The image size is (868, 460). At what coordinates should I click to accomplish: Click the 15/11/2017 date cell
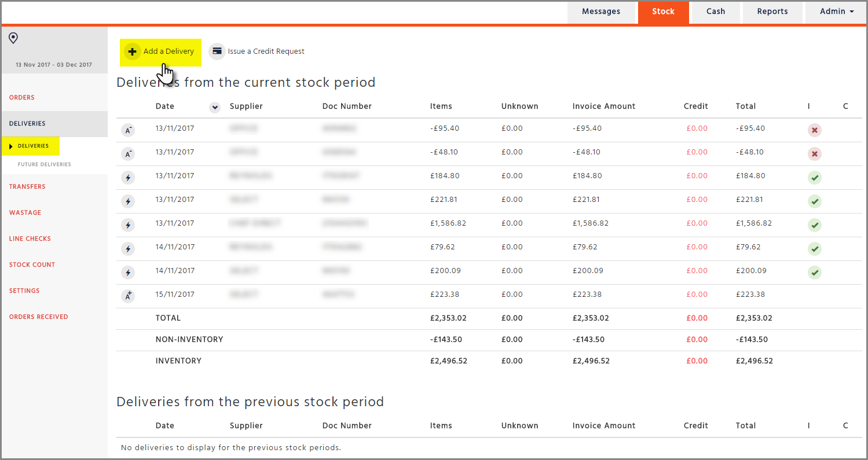[175, 294]
